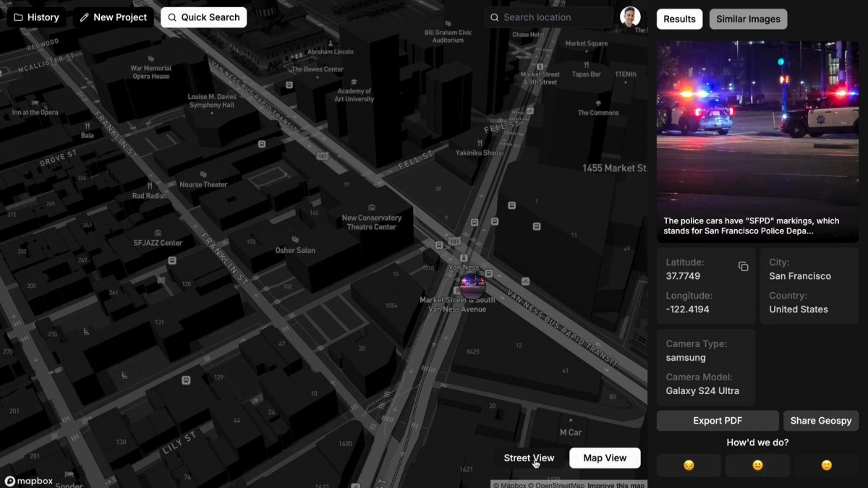Select the Bill Graham Civic Auditorium marker
Image resolution: width=868 pixels, height=488 pixels.
pyautogui.click(x=448, y=32)
